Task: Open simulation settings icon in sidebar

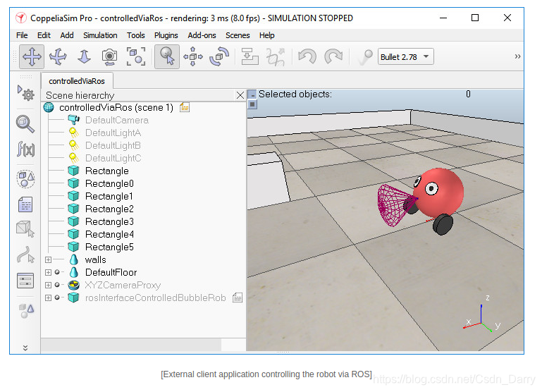Action: coord(25,92)
